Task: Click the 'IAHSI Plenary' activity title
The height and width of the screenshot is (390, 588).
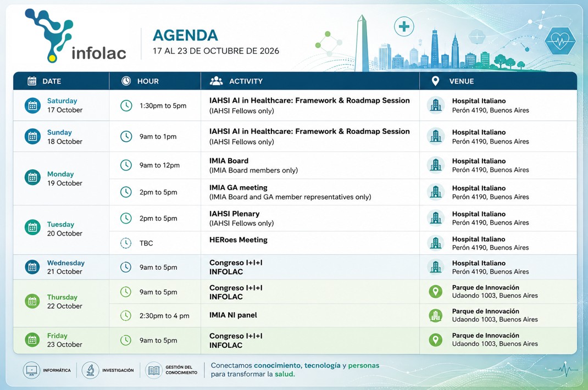Action: tap(234, 214)
